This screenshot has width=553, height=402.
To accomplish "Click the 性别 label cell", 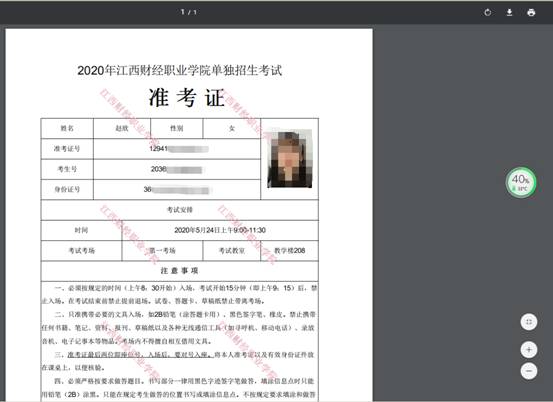I will [177, 128].
